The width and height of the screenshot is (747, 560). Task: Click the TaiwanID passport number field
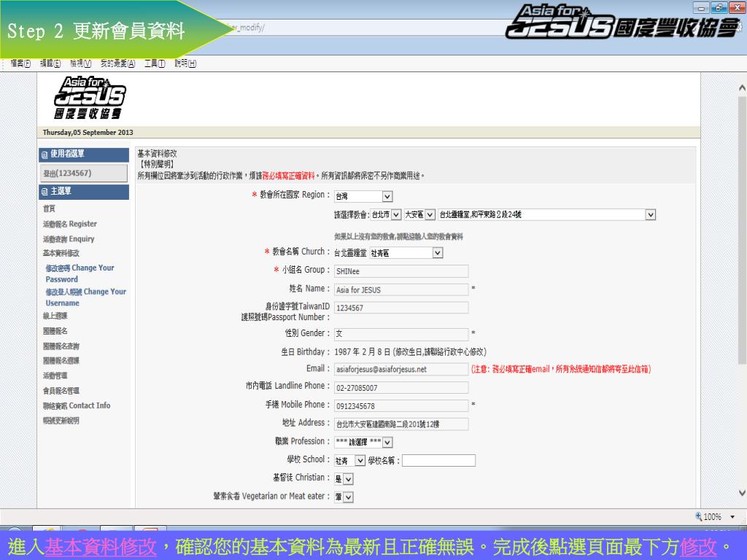[401, 308]
